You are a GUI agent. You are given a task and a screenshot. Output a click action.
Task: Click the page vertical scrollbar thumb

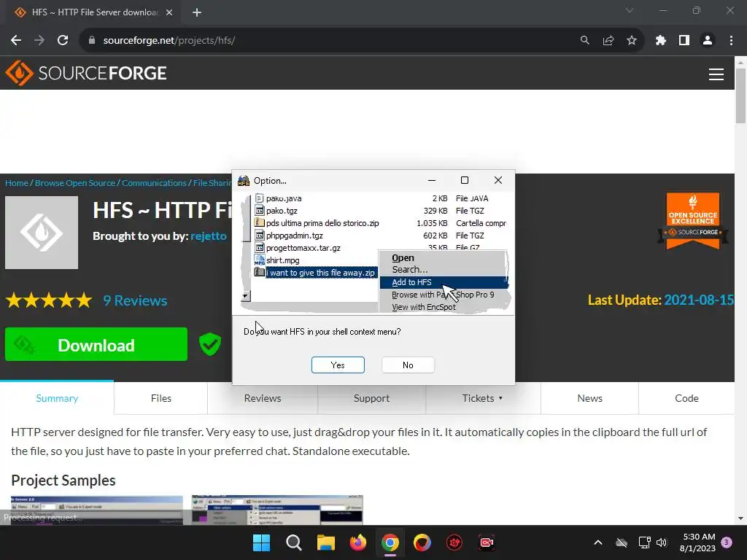coord(740,96)
